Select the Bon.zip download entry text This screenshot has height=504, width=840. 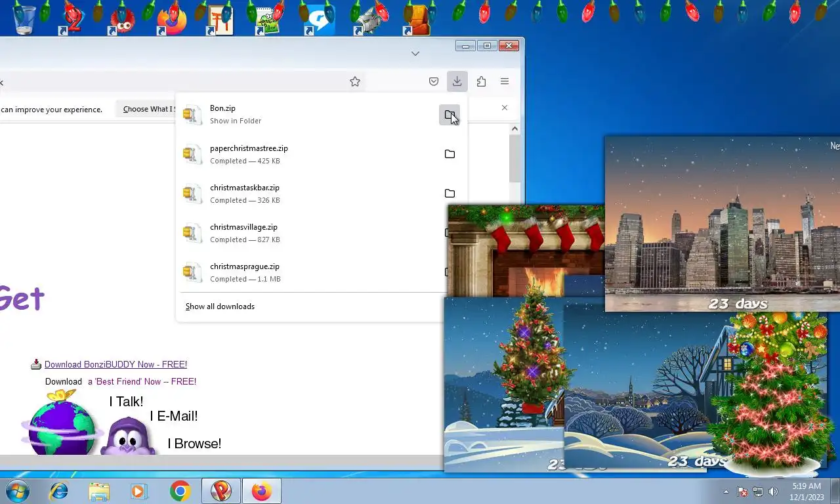(x=222, y=108)
